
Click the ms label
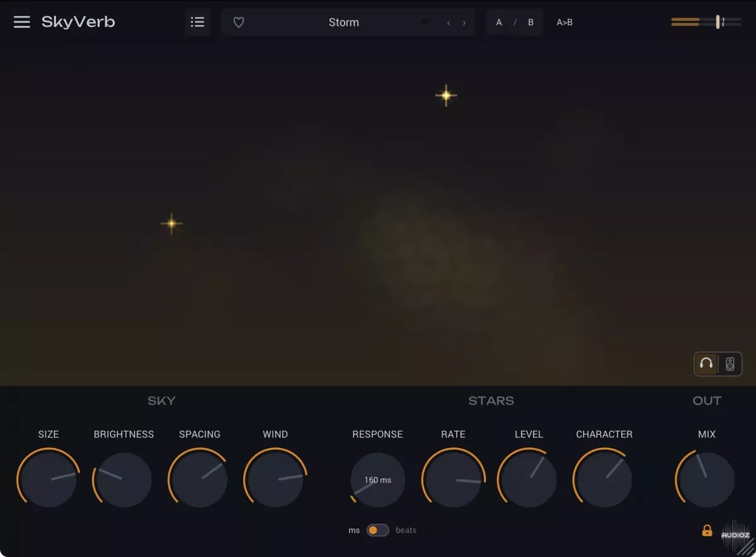point(354,531)
